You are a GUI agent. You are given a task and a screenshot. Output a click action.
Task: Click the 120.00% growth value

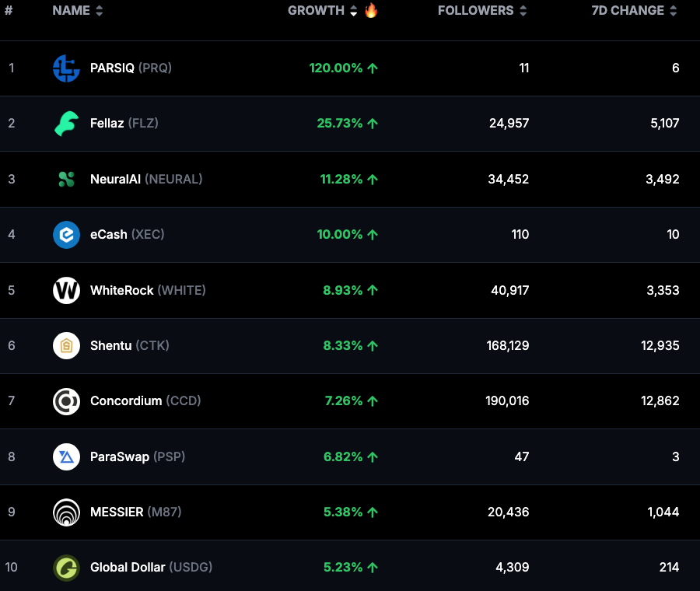point(336,68)
